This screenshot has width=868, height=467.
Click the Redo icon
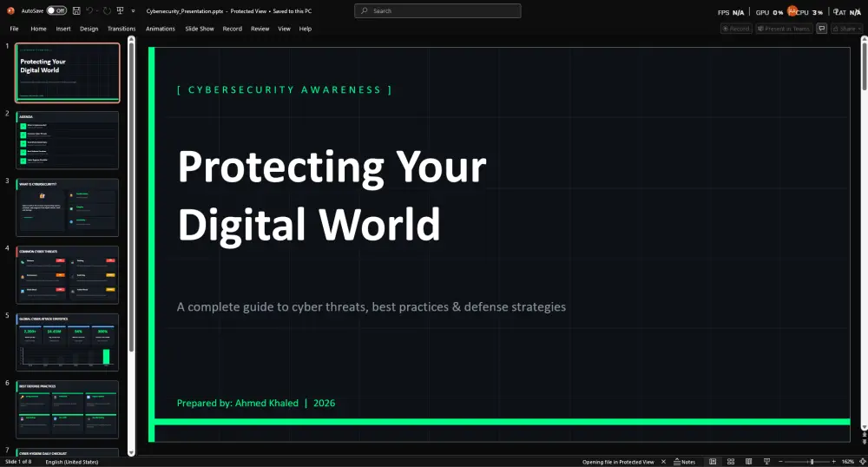click(x=106, y=10)
